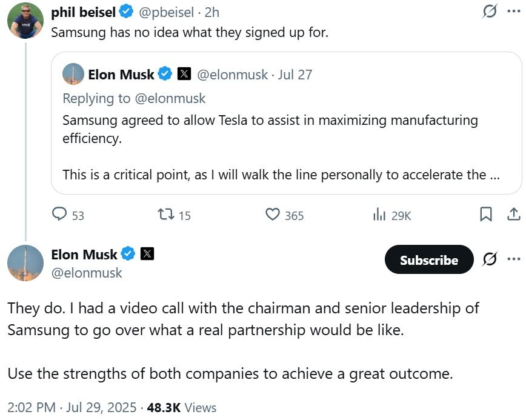This screenshot has height=420, width=526.
Task: Click Elon Musk's verified checkmark in main reply
Action: pos(128,254)
